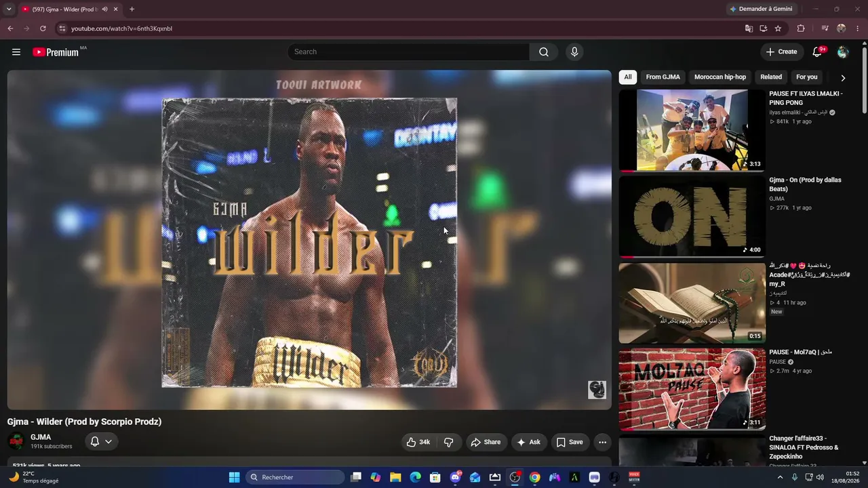Start voice search with the microphone
The height and width of the screenshot is (488, 868).
pos(574,52)
